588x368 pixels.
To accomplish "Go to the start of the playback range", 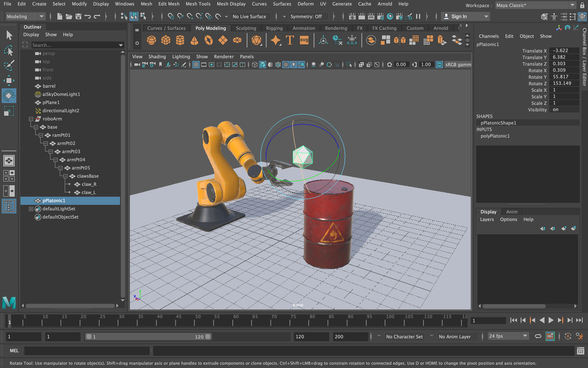I will 514,320.
